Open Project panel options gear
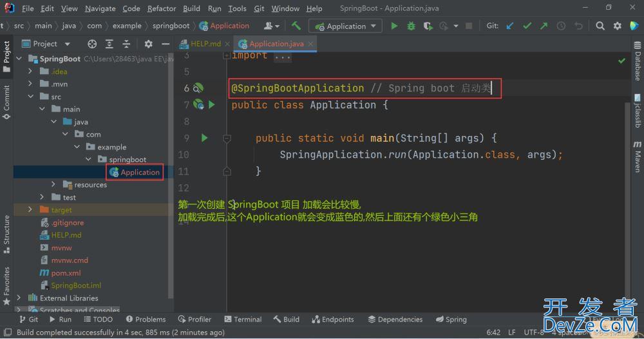644x339 pixels. click(148, 44)
